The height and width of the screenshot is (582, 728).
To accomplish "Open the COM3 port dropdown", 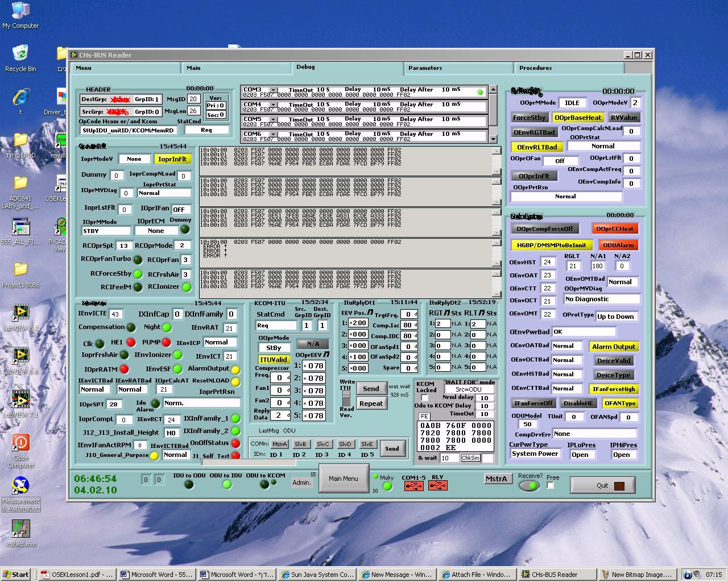I will click(273, 90).
